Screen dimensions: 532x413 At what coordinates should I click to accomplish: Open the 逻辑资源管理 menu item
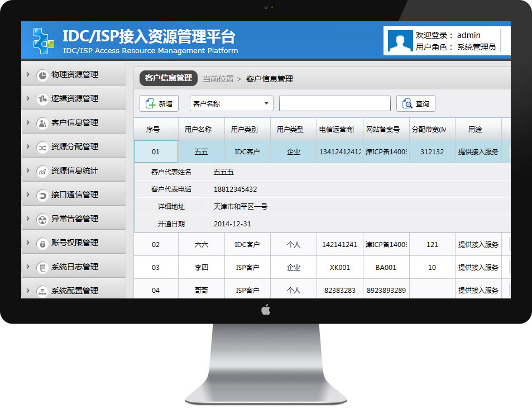point(75,98)
